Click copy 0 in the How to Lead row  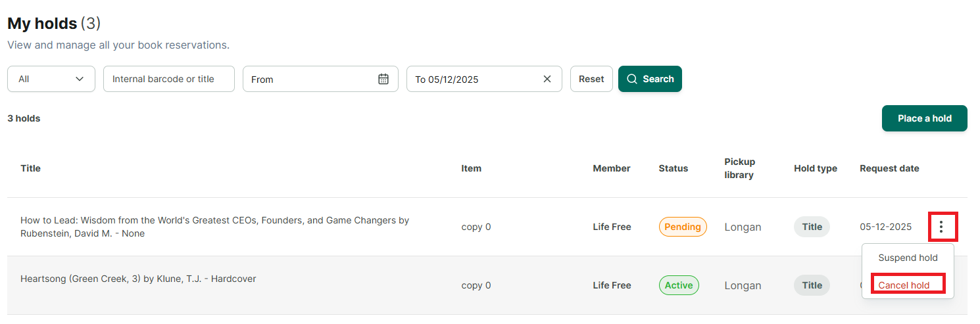click(476, 227)
